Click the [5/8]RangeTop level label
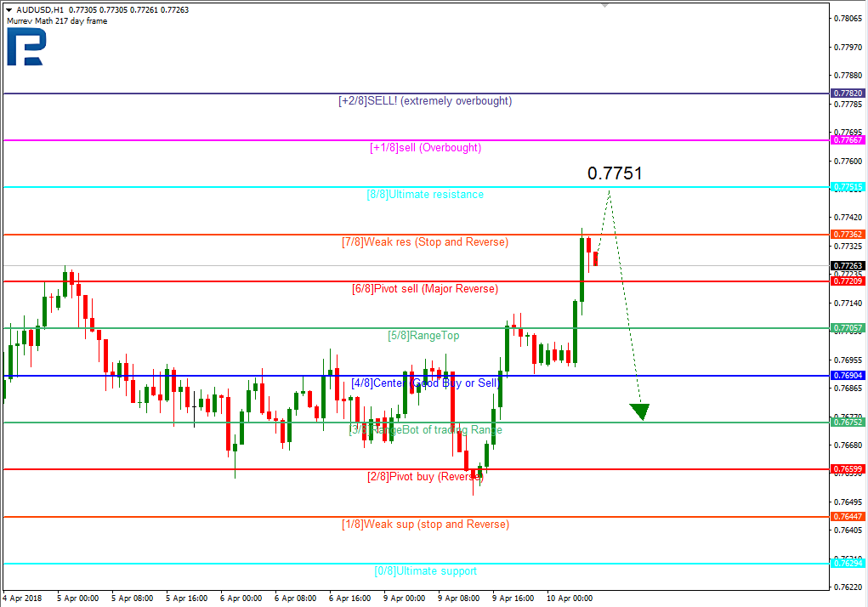The height and width of the screenshot is (607, 868). point(423,336)
